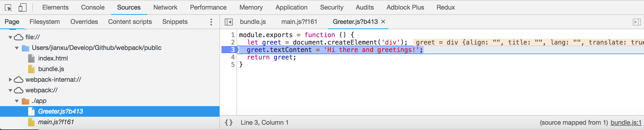This screenshot has height=130, width=644.
Task: Open the Adblock Plus panel
Action: coord(405,7)
